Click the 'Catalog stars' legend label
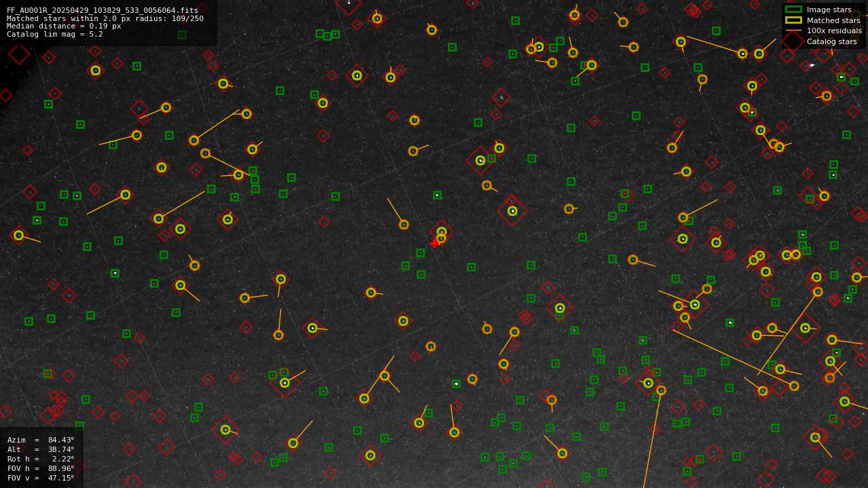 click(x=831, y=41)
